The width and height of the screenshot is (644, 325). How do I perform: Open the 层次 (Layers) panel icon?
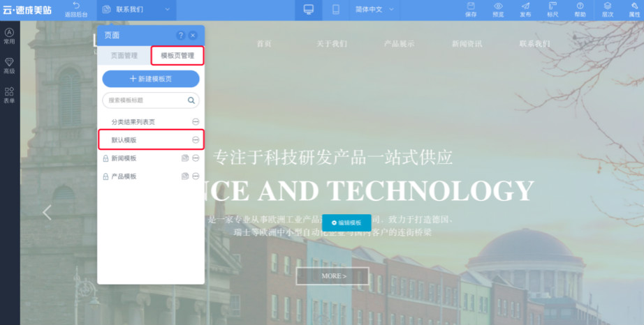tap(608, 6)
